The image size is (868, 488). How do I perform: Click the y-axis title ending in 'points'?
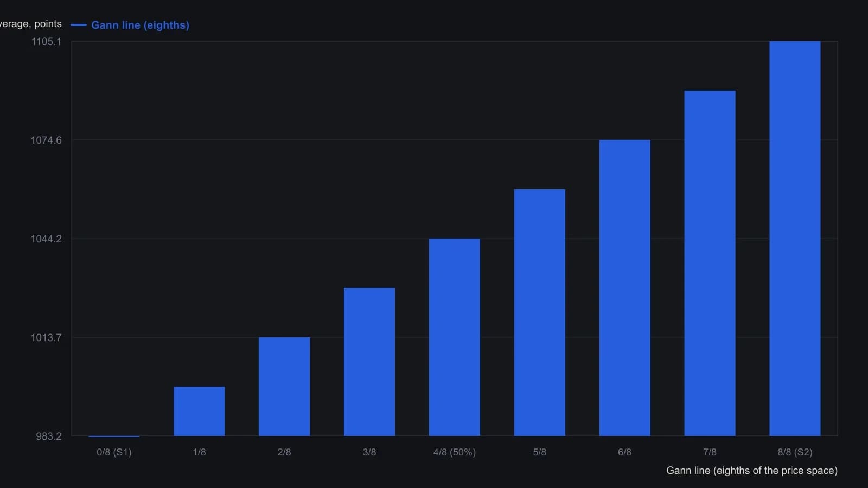point(31,24)
